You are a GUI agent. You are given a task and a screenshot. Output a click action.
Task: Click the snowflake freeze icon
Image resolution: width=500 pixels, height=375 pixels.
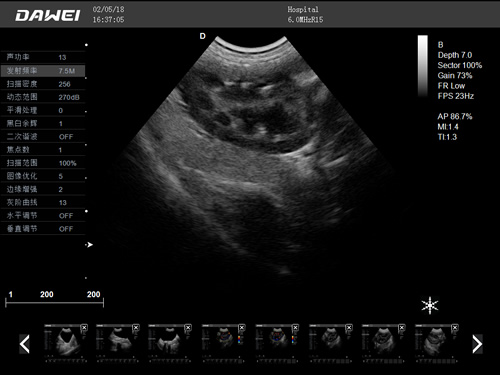point(430,305)
